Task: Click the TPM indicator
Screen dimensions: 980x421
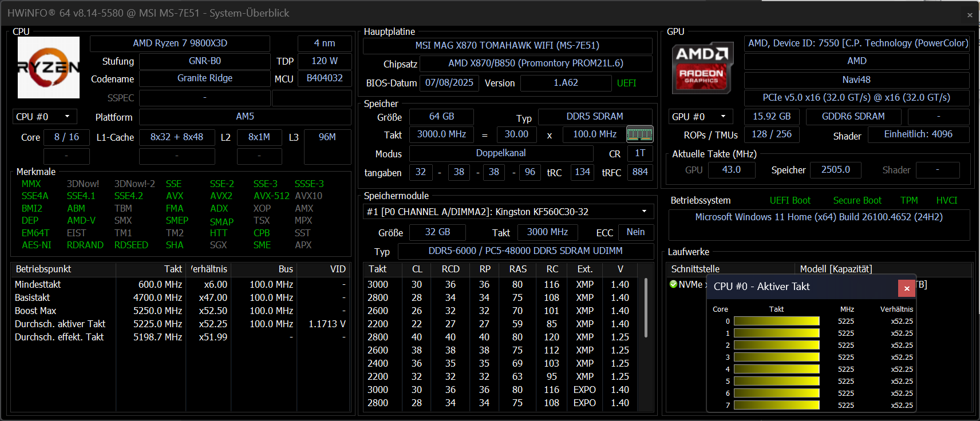Action: [x=908, y=201]
